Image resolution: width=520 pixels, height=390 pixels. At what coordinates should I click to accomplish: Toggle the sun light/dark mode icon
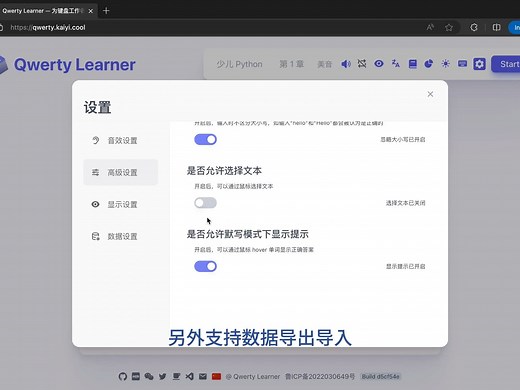pos(445,64)
